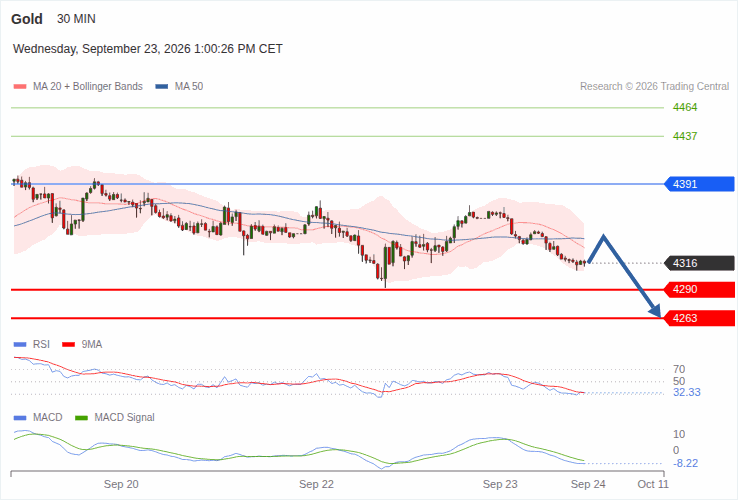The height and width of the screenshot is (500, 738).
Task: Click the Sep 24 date axis marker
Action: click(588, 484)
